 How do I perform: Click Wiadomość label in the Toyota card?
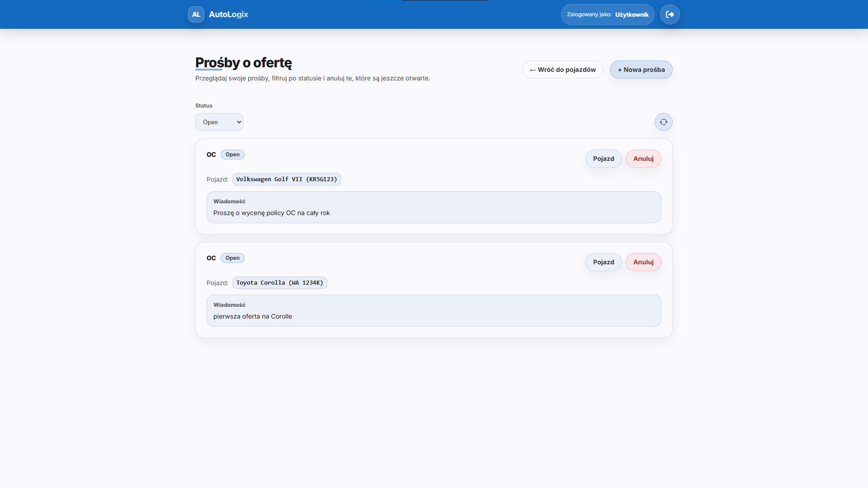(229, 305)
